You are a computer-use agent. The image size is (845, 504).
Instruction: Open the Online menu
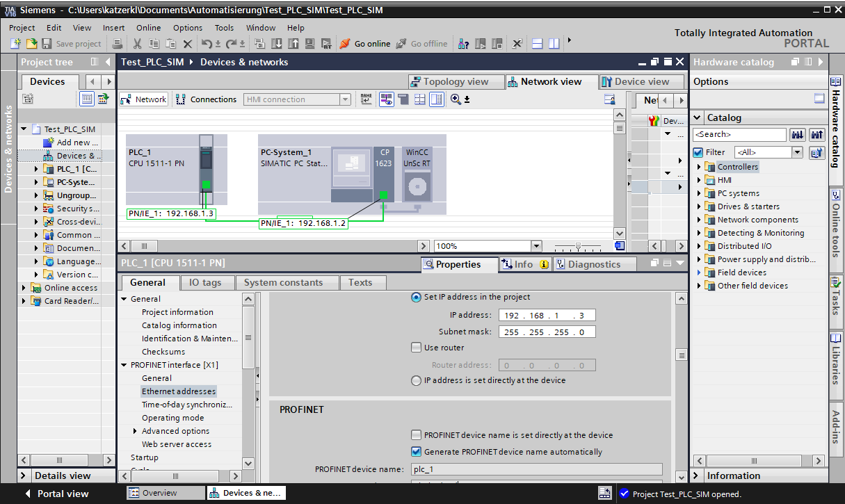pyautogui.click(x=148, y=28)
